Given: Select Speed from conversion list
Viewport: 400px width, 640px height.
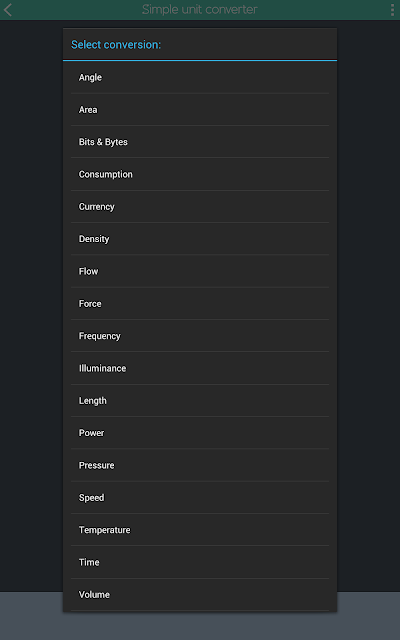Looking at the screenshot, I should 200,498.
